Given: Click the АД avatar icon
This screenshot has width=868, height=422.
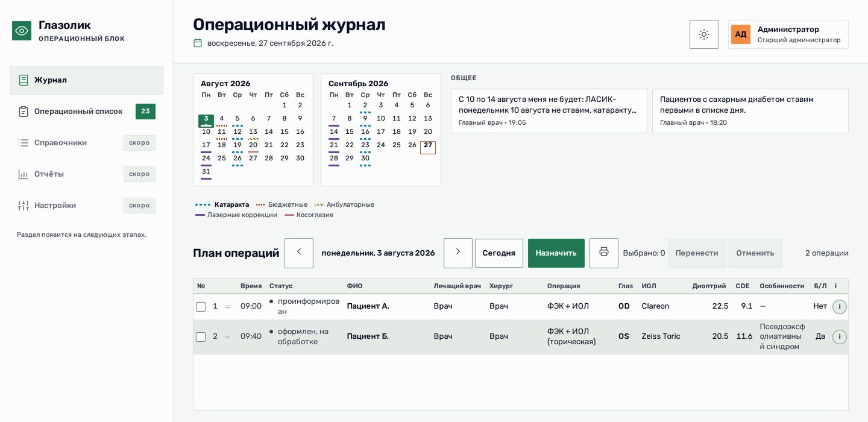Looking at the screenshot, I should 741,34.
